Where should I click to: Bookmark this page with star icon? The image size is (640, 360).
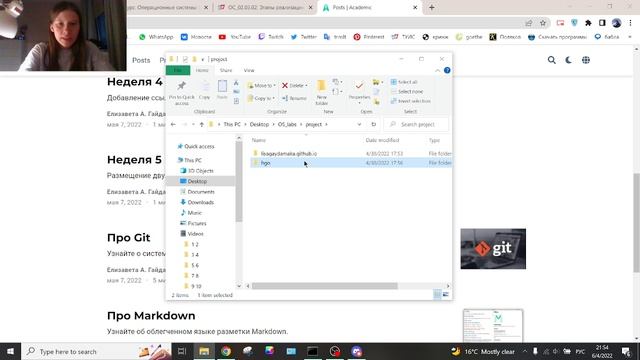click(x=543, y=23)
